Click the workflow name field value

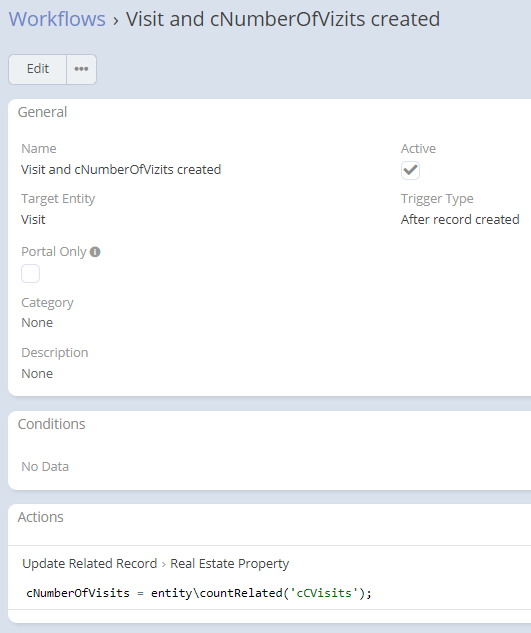click(121, 170)
